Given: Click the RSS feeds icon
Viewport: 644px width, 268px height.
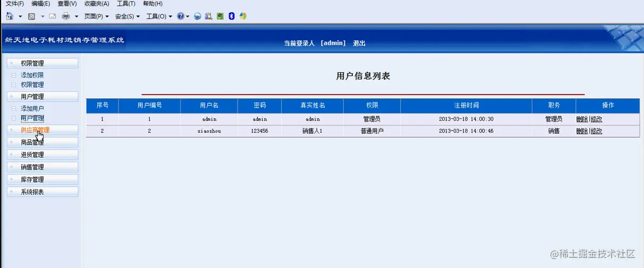Looking at the screenshot, I should pos(32,16).
